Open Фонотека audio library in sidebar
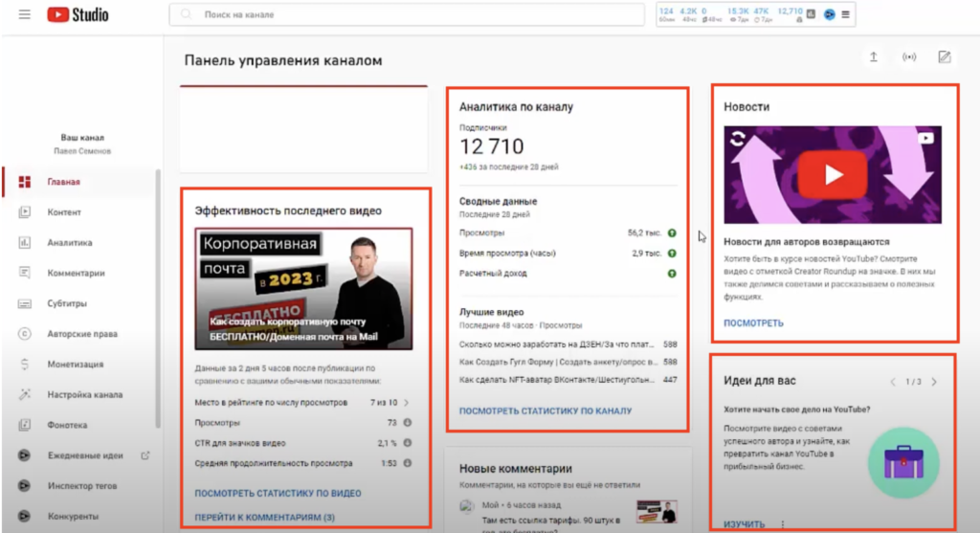This screenshot has height=533, width=980. point(67,425)
